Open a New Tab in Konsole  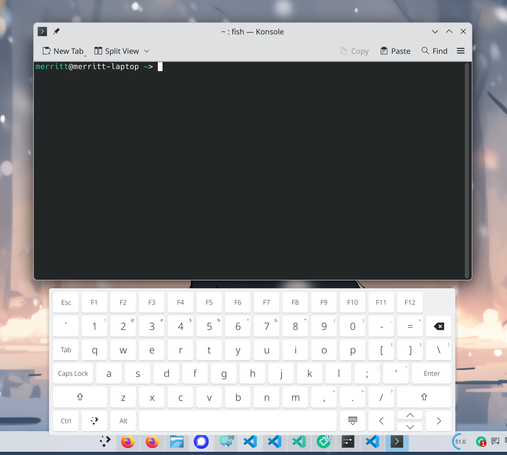[63, 51]
